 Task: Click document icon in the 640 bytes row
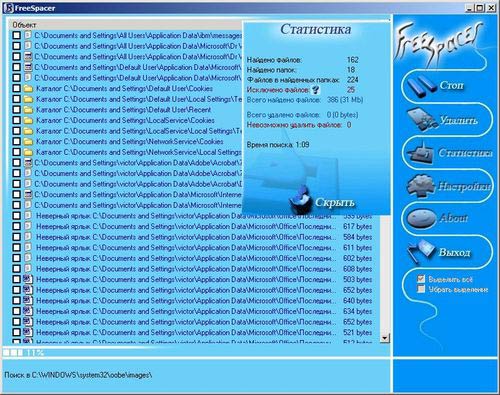(x=28, y=300)
